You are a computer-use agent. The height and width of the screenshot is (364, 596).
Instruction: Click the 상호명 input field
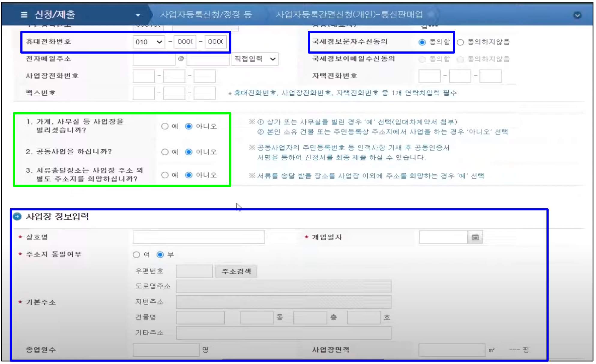click(198, 237)
